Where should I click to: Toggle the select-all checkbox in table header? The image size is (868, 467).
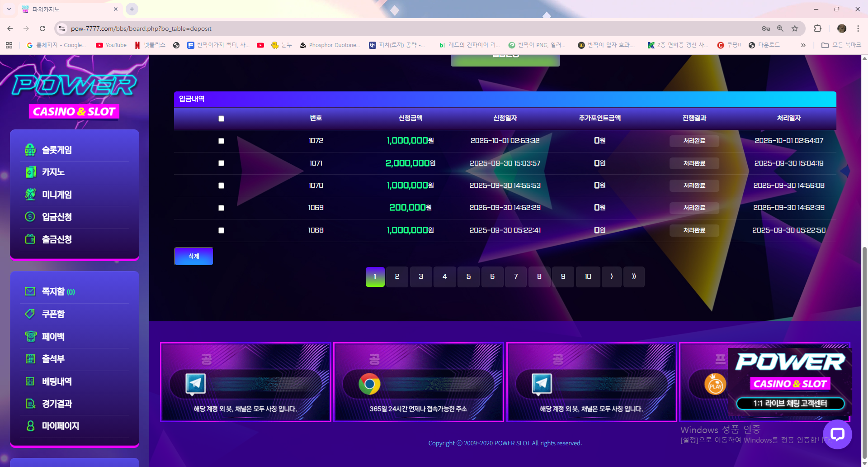click(x=221, y=119)
